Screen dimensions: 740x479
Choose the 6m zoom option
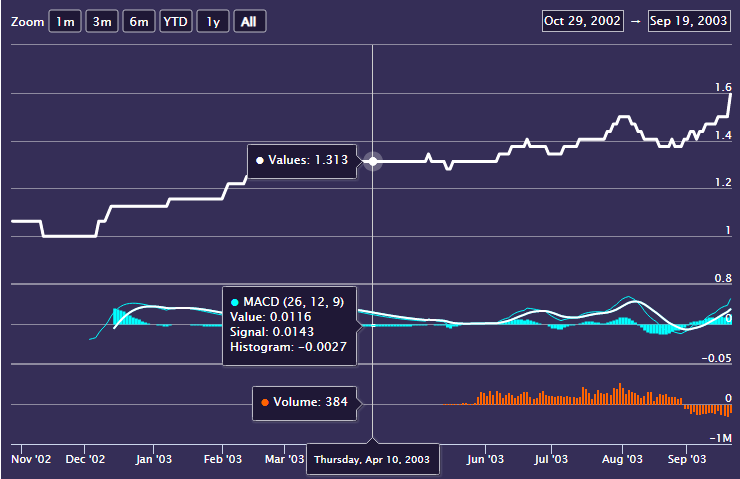[x=138, y=22]
